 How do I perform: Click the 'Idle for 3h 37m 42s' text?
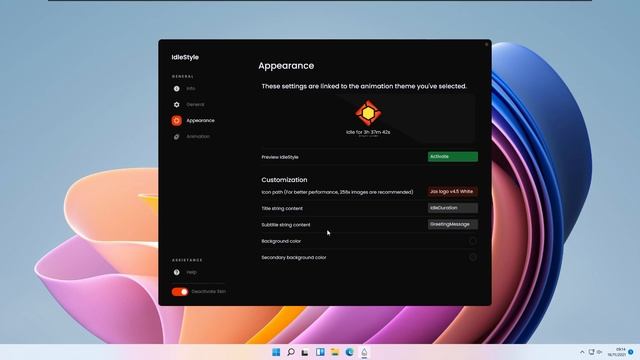pos(368,132)
